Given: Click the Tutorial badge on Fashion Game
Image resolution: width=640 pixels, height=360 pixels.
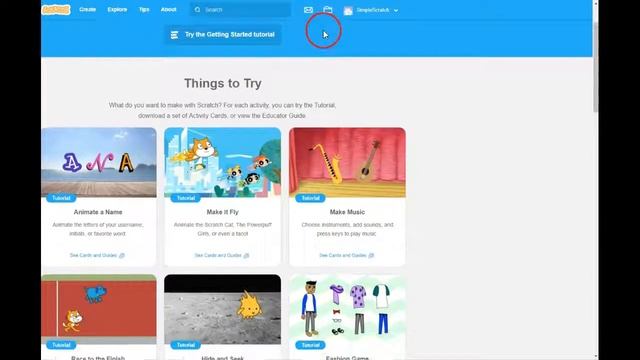Looking at the screenshot, I should 310,345.
